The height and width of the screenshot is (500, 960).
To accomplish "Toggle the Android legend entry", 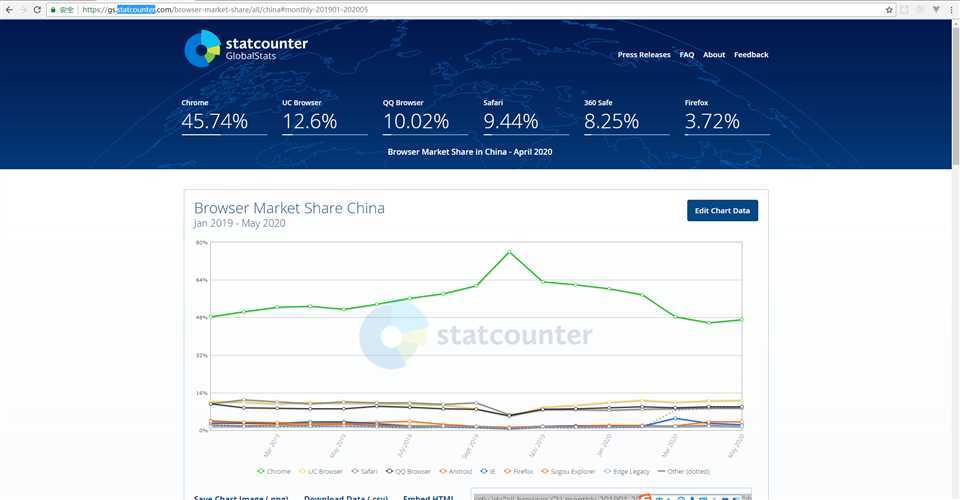I will coord(456,471).
